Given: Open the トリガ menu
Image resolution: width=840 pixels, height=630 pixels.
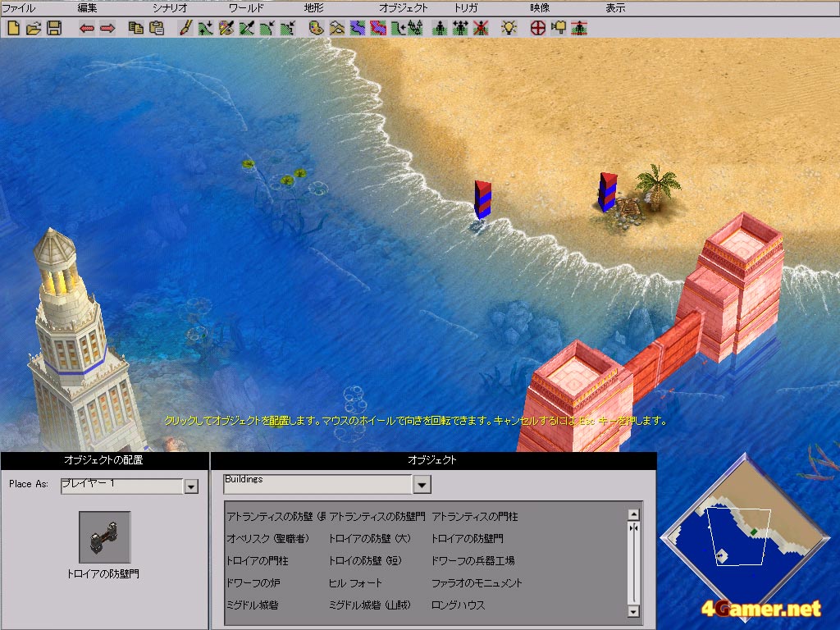Looking at the screenshot, I should click(x=466, y=8).
